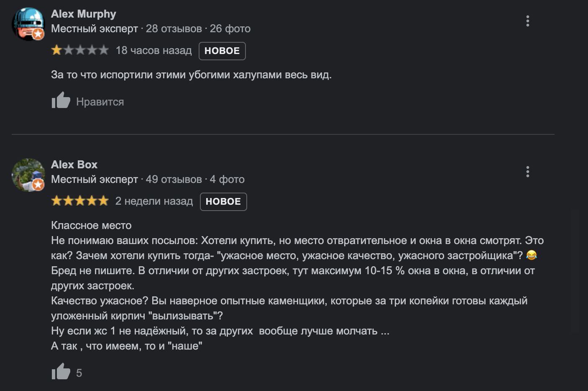Click the "НОВОЕ" badge next to "18 часов назад"
The height and width of the screenshot is (391, 588).
[222, 51]
